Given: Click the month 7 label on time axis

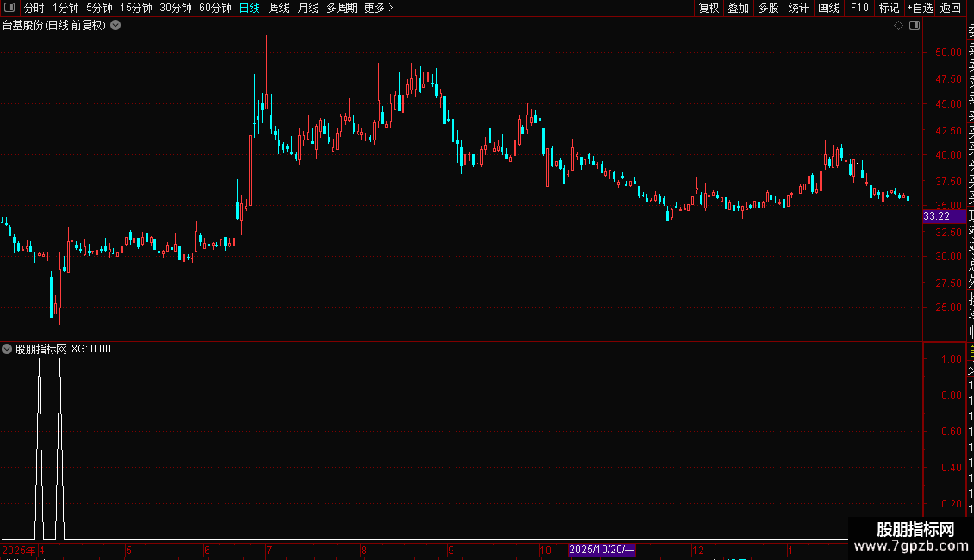Looking at the screenshot, I should tap(269, 550).
